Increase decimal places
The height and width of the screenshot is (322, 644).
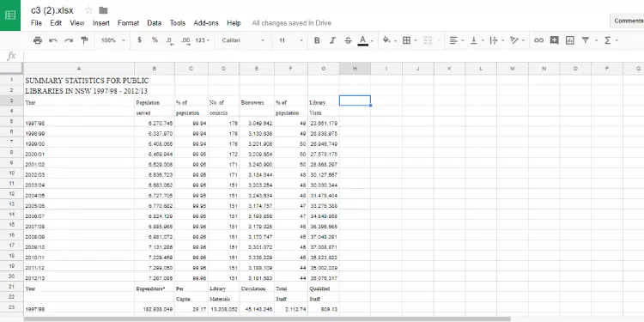tap(185, 40)
